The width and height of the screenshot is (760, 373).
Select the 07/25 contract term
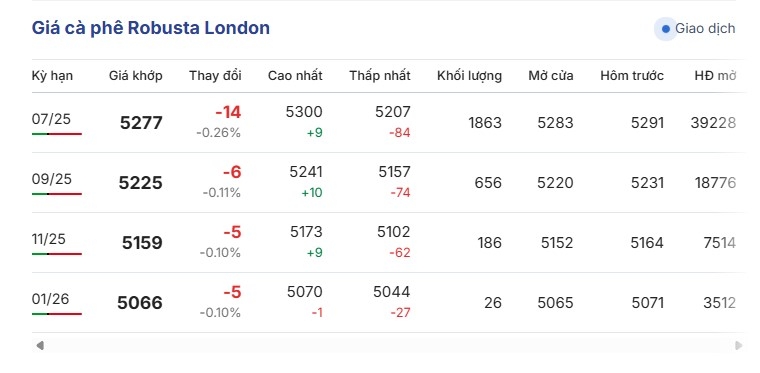(x=51, y=119)
